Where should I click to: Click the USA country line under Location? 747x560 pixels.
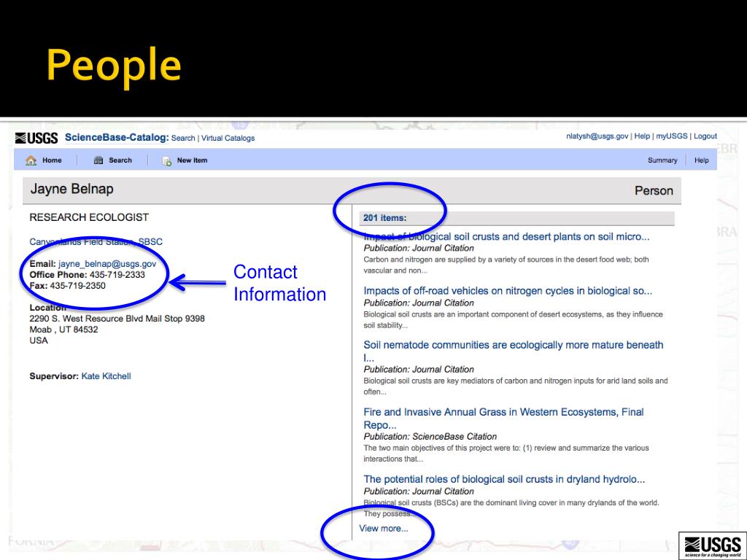[x=39, y=341]
